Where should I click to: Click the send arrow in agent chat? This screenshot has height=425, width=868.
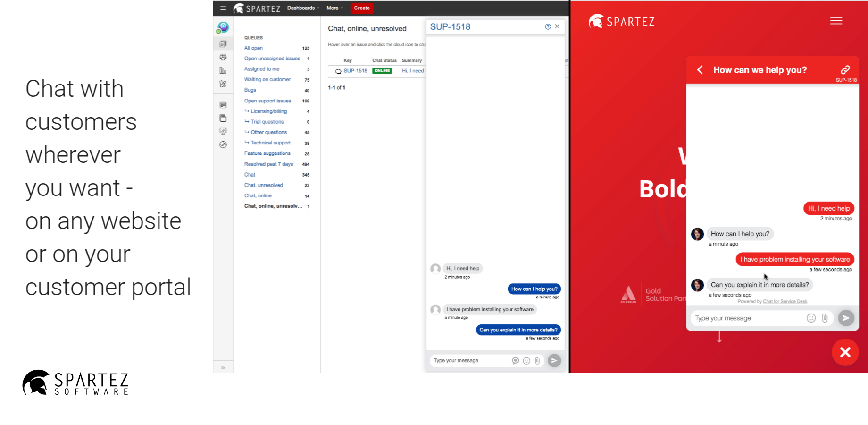click(554, 361)
